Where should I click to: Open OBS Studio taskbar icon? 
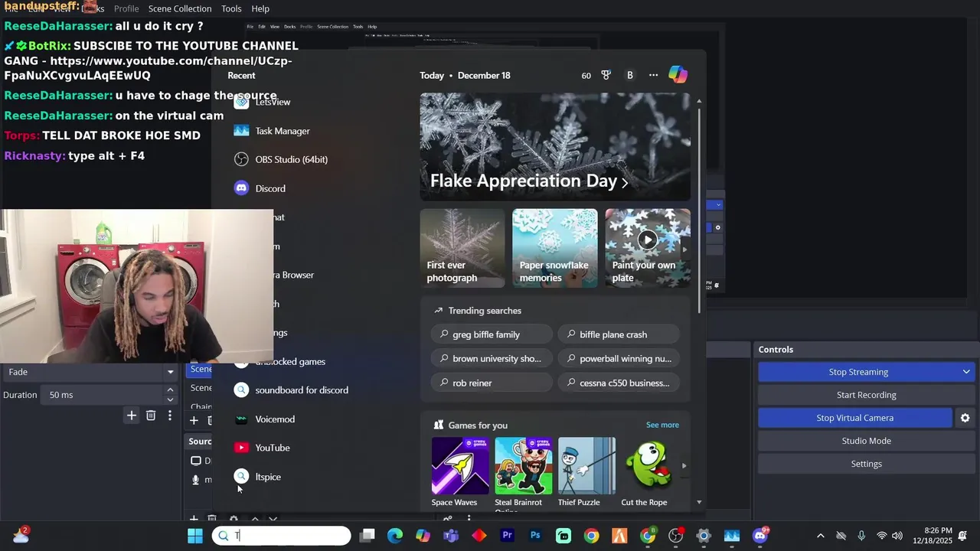675,536
